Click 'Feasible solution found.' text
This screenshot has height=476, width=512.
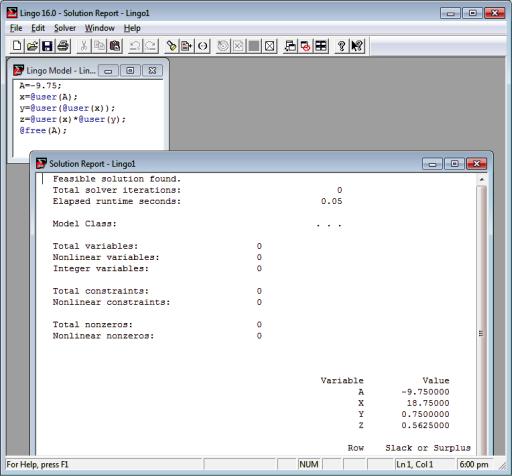[x=117, y=179]
